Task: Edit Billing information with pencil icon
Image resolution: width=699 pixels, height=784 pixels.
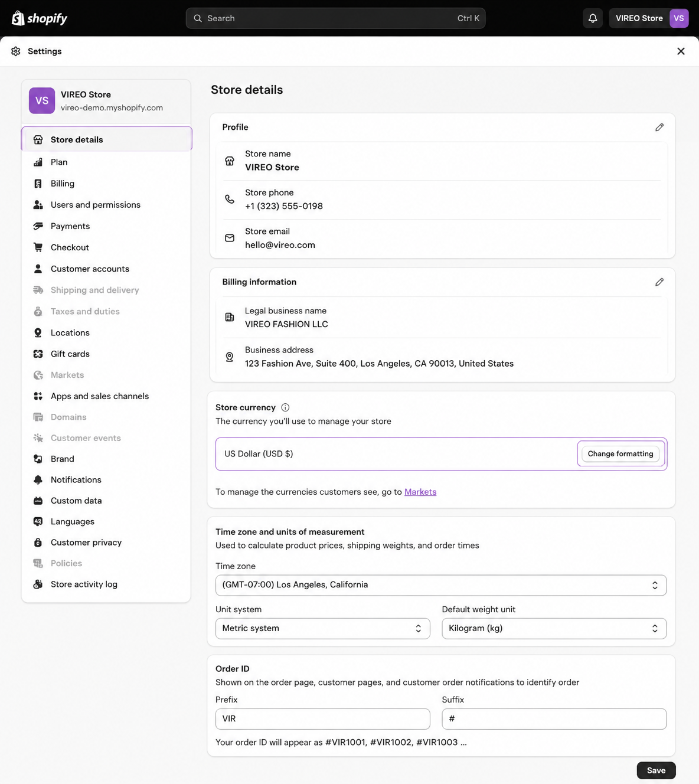Action: [x=659, y=282]
